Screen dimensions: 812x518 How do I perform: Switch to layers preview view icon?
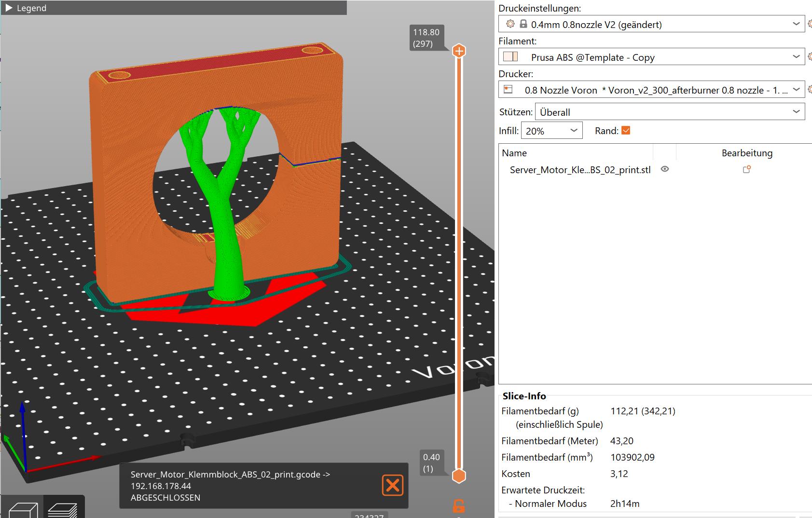pyautogui.click(x=64, y=509)
